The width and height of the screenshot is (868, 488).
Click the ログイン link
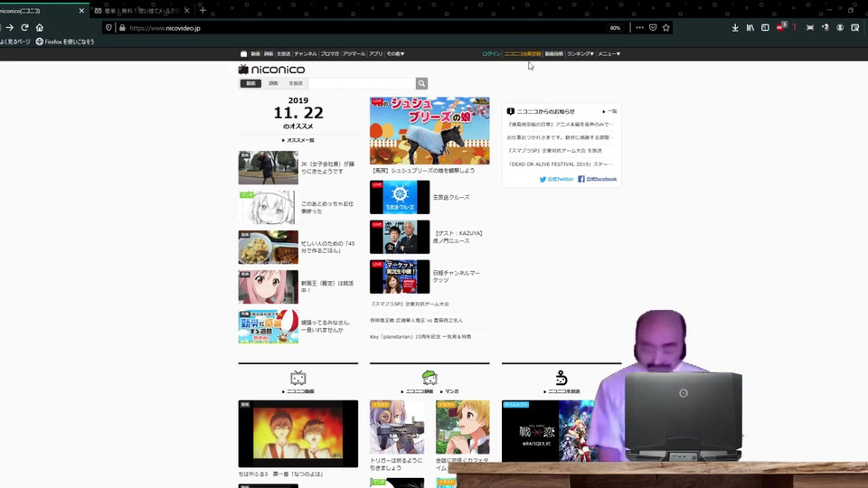491,53
